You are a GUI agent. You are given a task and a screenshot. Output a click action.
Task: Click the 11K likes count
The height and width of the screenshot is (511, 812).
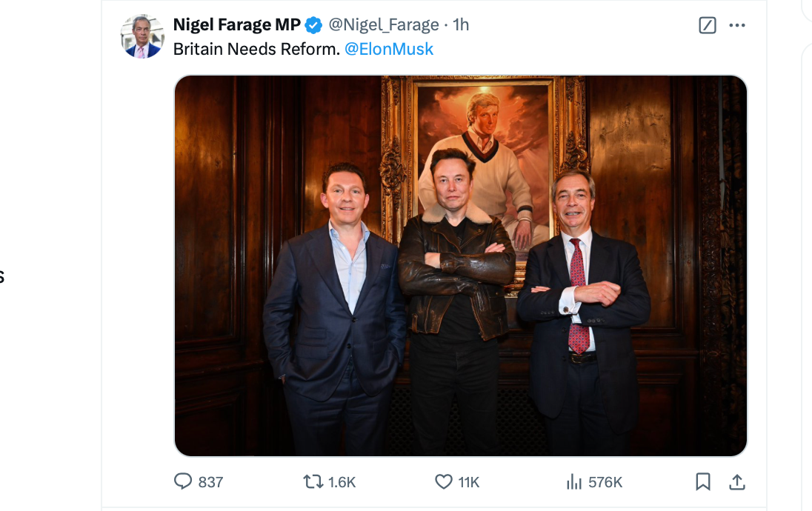pyautogui.click(x=469, y=482)
